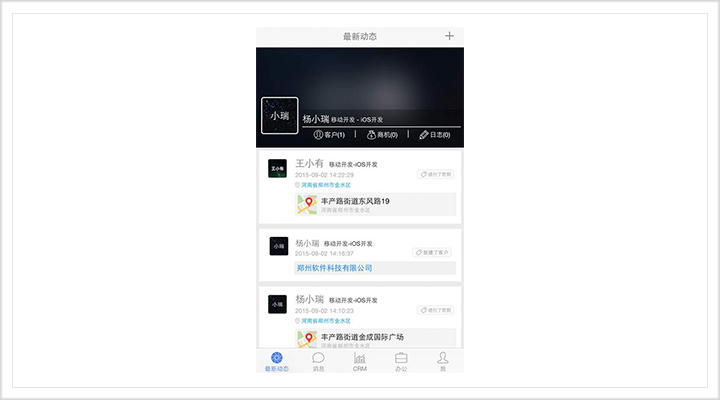Open the CRM tab in bottom bar
720x400 pixels.
pyautogui.click(x=359, y=361)
